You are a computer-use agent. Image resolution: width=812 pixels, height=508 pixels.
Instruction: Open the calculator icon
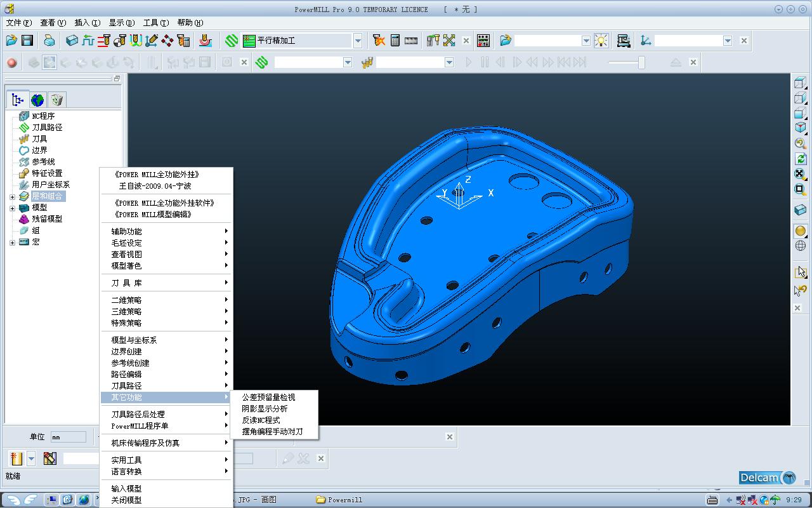[x=395, y=41]
